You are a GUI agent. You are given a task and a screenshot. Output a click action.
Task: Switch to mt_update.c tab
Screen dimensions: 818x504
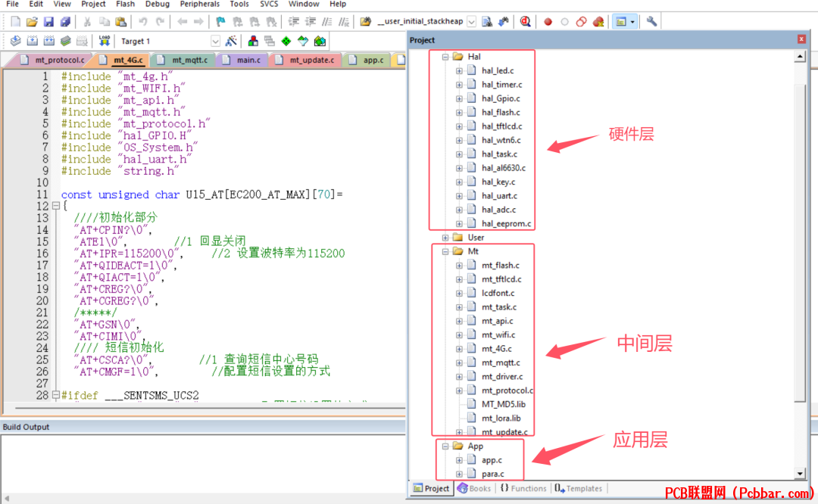click(305, 61)
